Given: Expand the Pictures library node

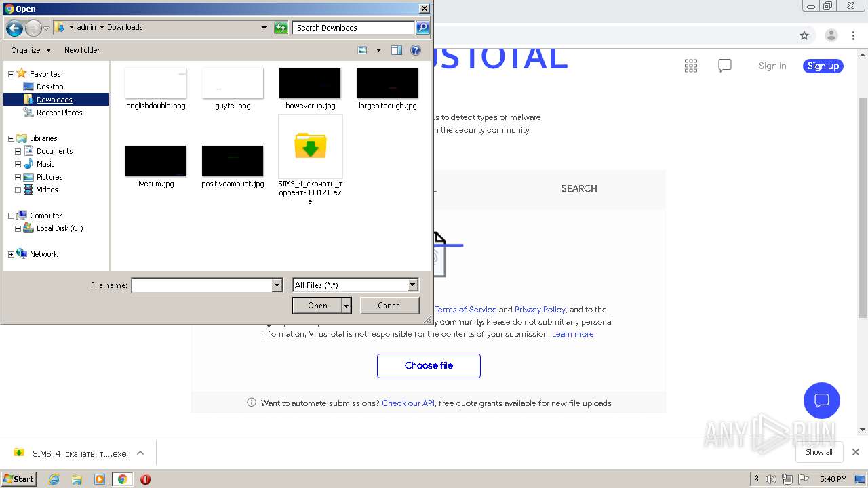Looking at the screenshot, I should click(x=18, y=177).
